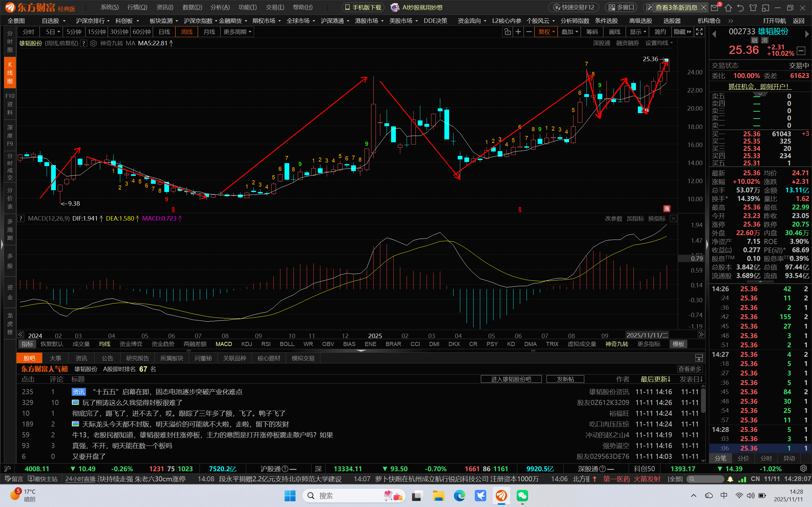Click the MACD help question-mark icon
Screen dimensions: 812x507
[x=21, y=219]
